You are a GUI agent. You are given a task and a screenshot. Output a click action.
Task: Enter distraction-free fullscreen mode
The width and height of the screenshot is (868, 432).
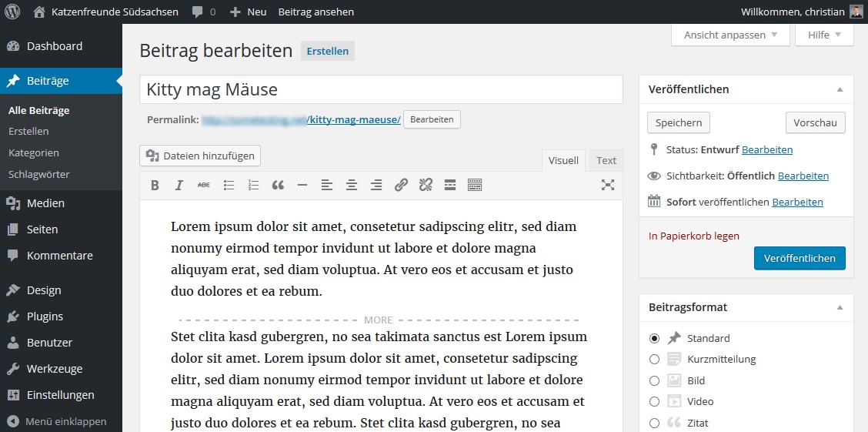click(608, 186)
